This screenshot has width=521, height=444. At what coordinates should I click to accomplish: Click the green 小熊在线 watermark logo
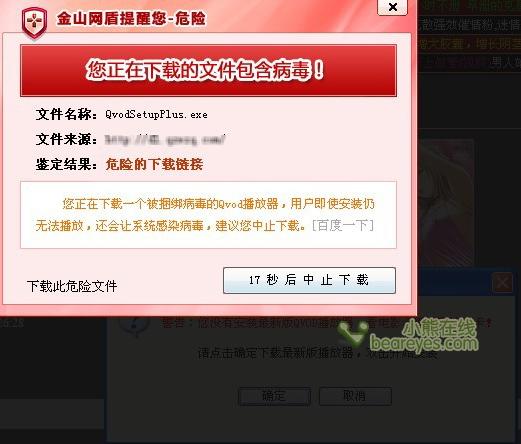click(x=409, y=335)
